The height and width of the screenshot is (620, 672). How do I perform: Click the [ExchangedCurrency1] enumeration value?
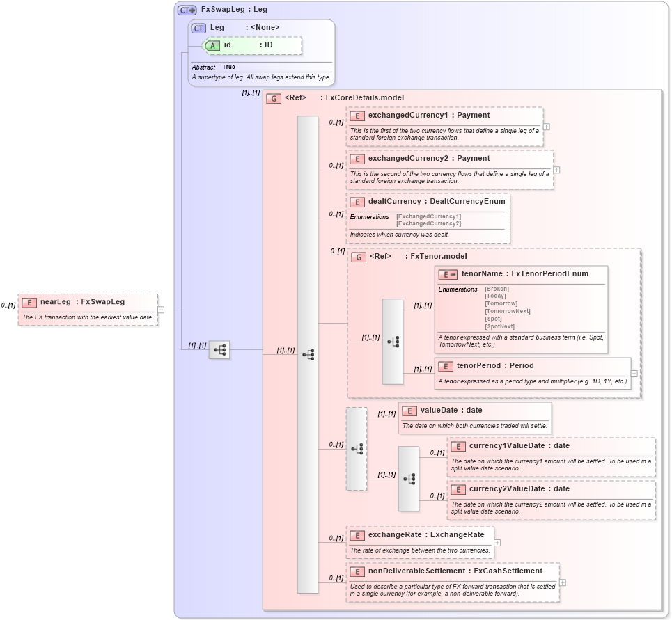[428, 216]
